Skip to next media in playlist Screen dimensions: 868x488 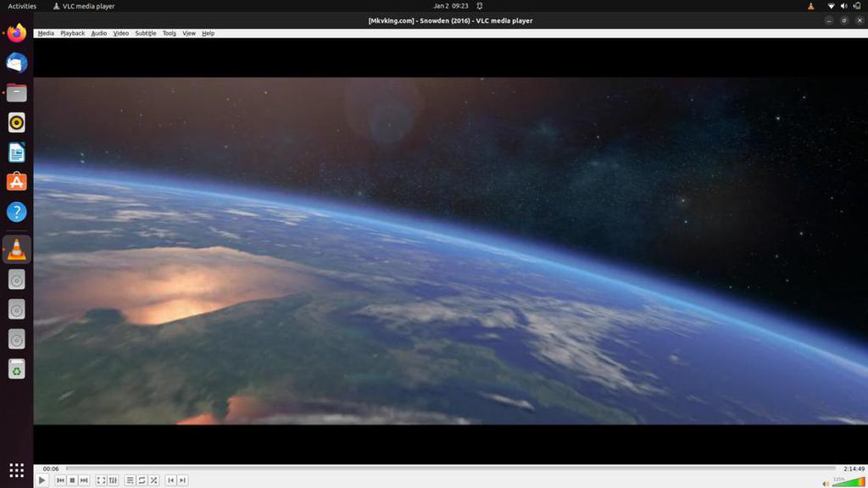click(84, 480)
